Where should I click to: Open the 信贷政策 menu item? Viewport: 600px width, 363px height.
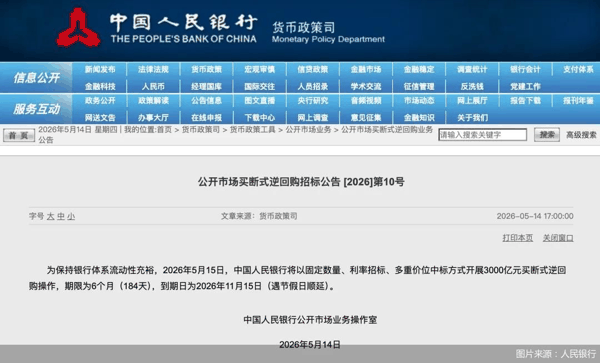tap(313, 69)
